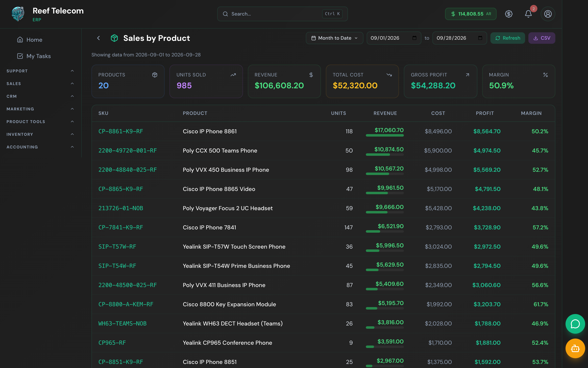Expand the Accounting sidebar section

(x=40, y=147)
